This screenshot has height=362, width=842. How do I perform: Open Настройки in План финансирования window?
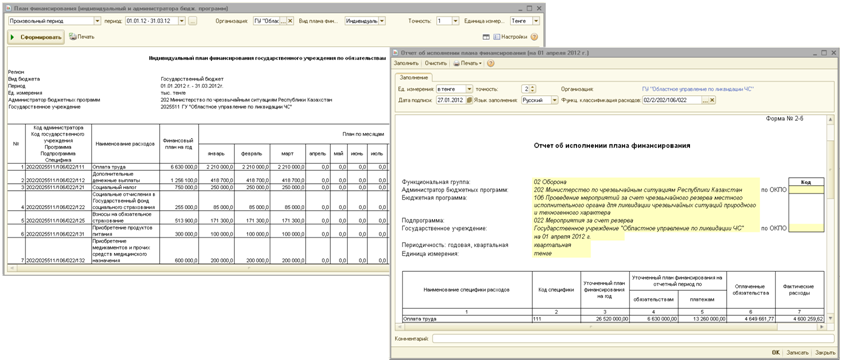[x=510, y=37]
